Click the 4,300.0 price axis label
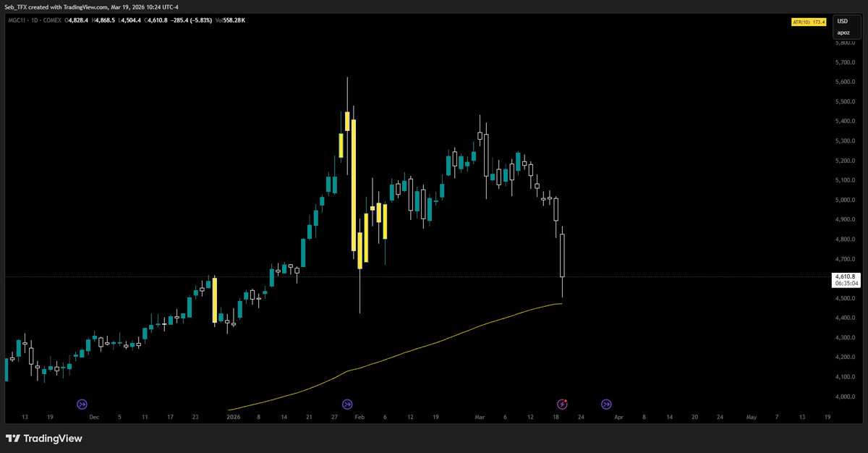Viewport: 868px width, 453px height. click(x=846, y=337)
